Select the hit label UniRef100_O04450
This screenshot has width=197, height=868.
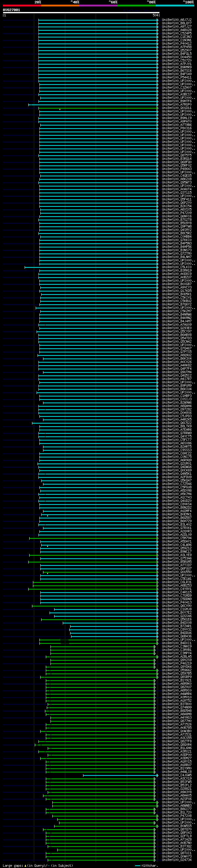177,57
